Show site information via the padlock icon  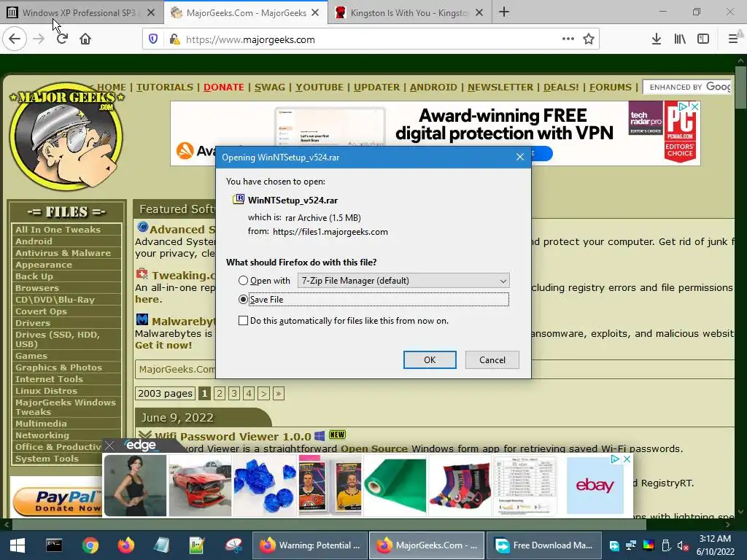pyautogui.click(x=174, y=39)
